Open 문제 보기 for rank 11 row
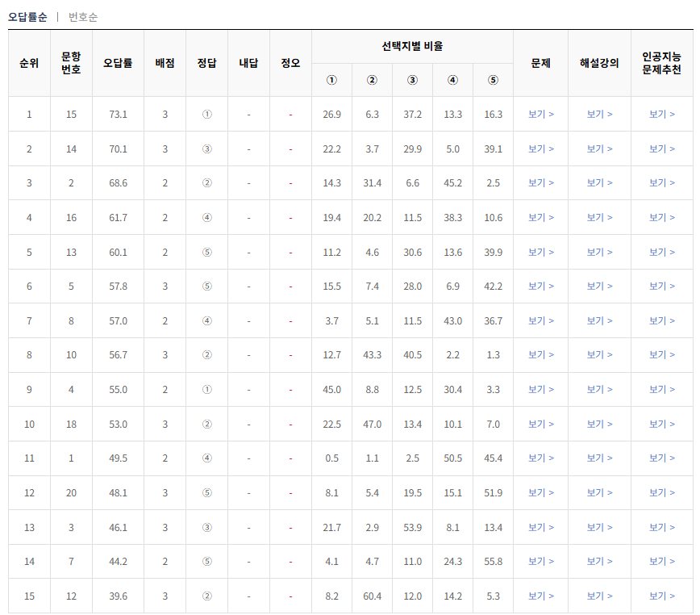Screen dimensions: 700x615 click(x=541, y=458)
